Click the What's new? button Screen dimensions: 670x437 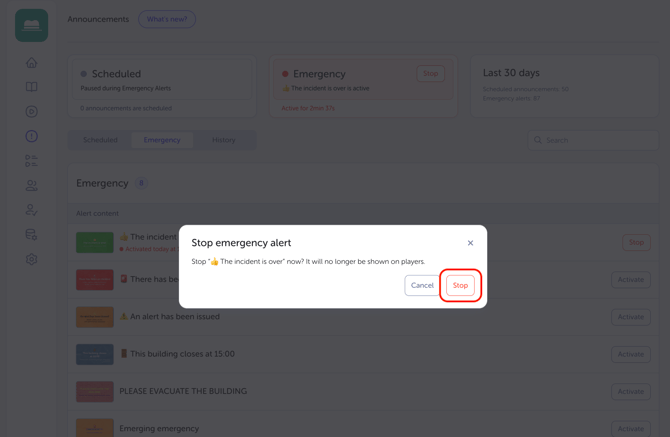tap(167, 19)
